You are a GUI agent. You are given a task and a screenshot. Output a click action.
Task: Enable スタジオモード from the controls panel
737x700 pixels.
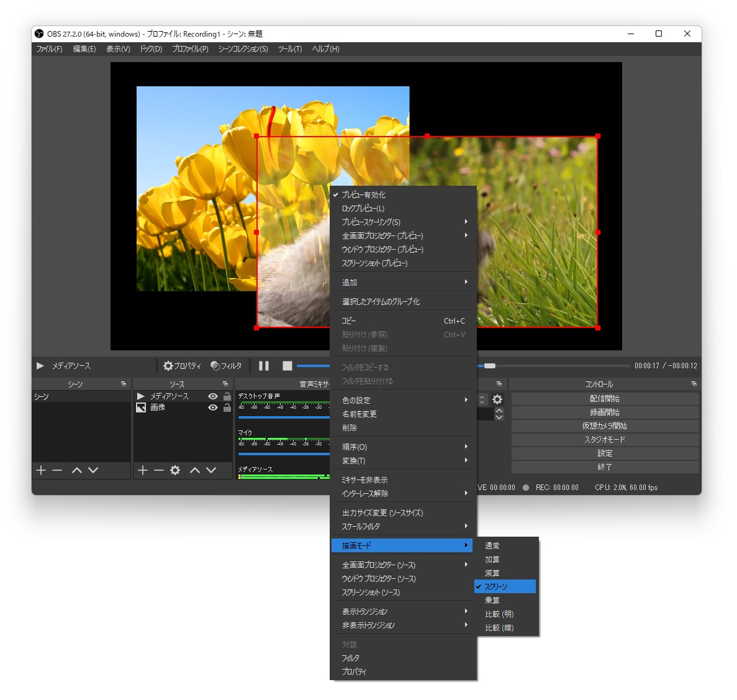coord(604,439)
